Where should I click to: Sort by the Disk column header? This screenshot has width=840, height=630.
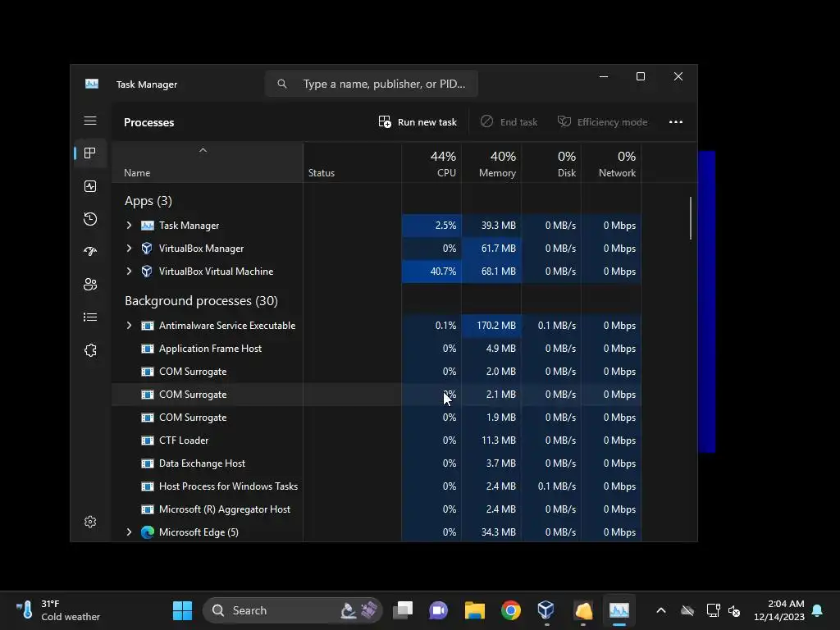tap(551, 163)
